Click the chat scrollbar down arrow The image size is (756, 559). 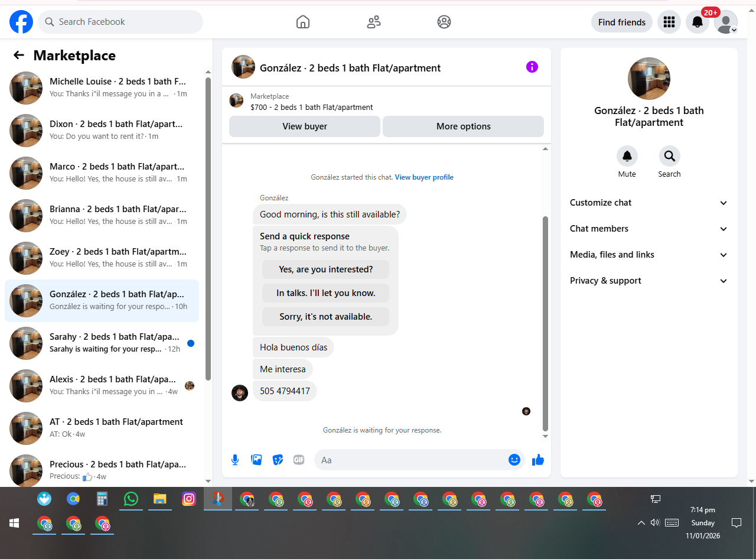coord(545,436)
